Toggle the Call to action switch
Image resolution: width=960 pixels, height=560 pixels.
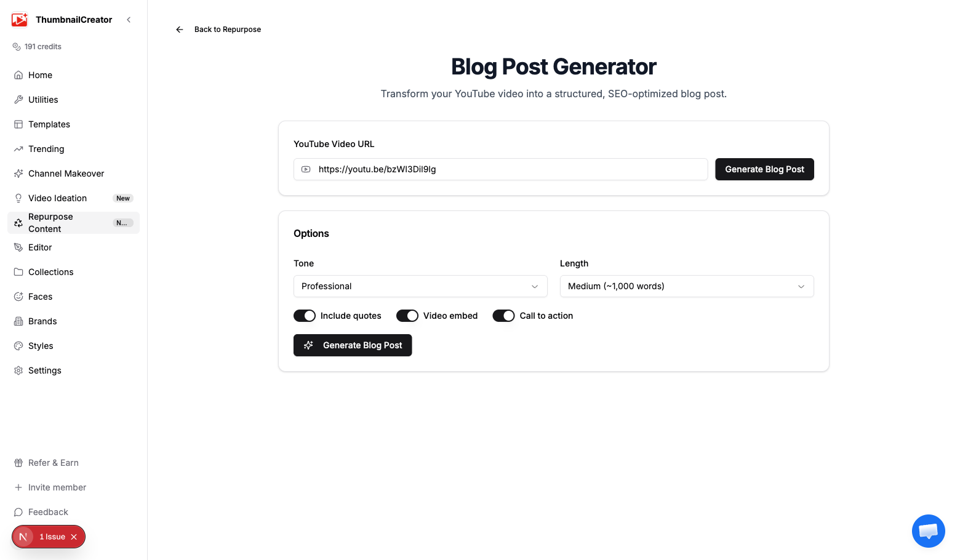503,316
